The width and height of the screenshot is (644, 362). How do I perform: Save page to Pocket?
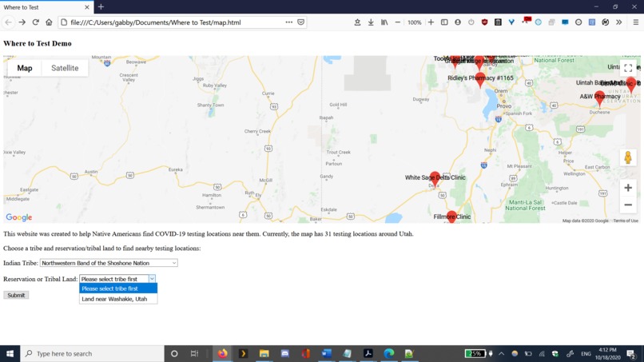301,22
